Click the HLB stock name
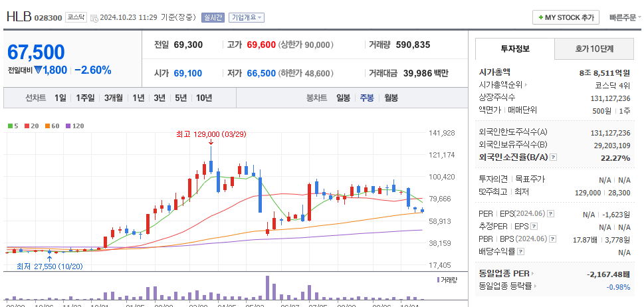 pos(19,17)
